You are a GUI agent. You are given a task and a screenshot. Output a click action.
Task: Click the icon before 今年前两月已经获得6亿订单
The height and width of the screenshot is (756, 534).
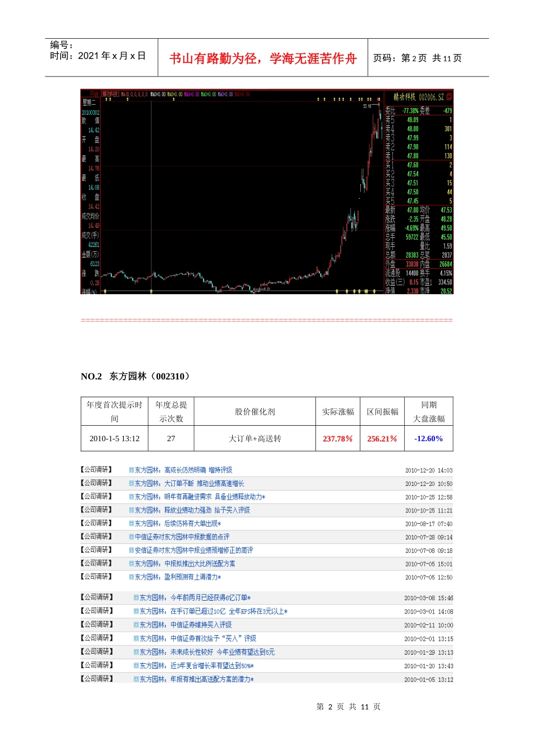click(136, 597)
